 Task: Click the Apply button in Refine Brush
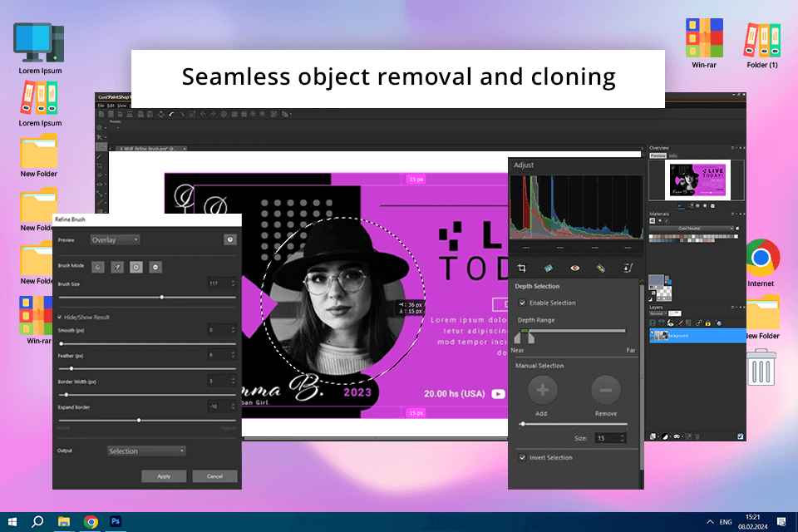point(164,476)
